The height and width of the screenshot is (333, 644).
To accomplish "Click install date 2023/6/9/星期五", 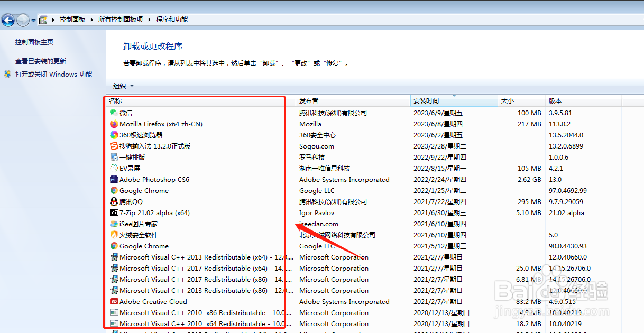I will pyautogui.click(x=438, y=113).
